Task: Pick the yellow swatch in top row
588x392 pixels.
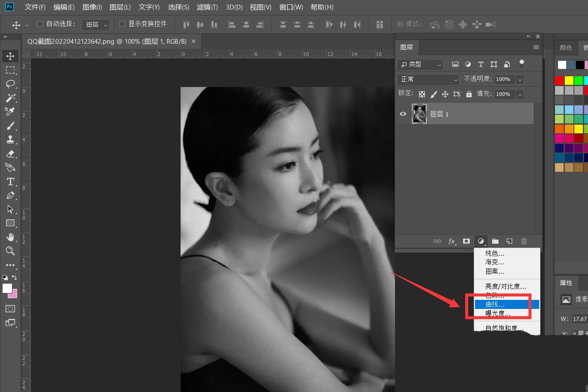Action: pyautogui.click(x=569, y=81)
